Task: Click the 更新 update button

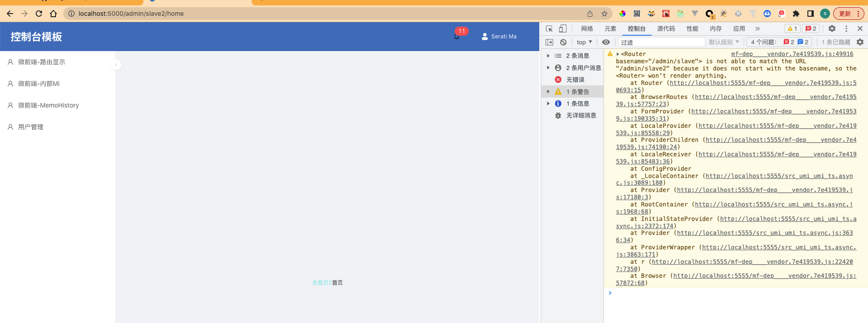Action: (x=849, y=14)
